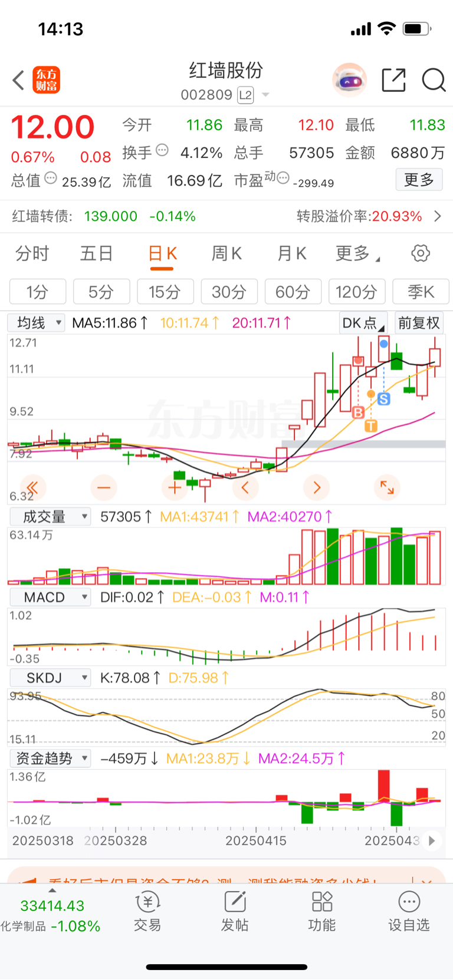The image size is (453, 980).
Task: Open chart settings gear icon
Action: (x=421, y=253)
